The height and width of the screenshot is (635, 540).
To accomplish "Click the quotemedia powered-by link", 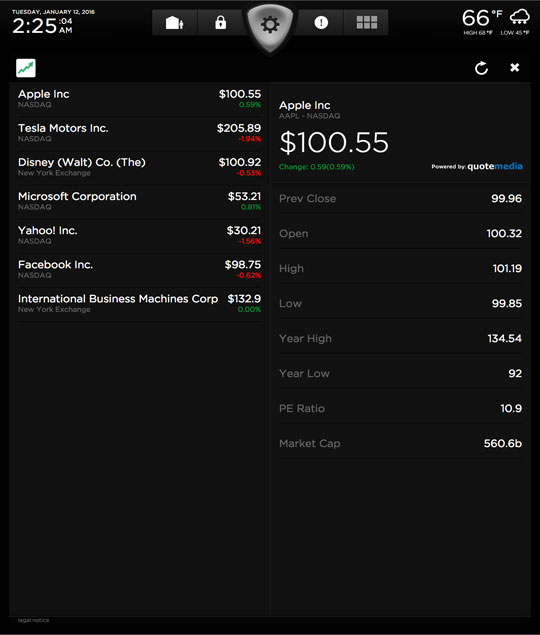I will (x=477, y=166).
